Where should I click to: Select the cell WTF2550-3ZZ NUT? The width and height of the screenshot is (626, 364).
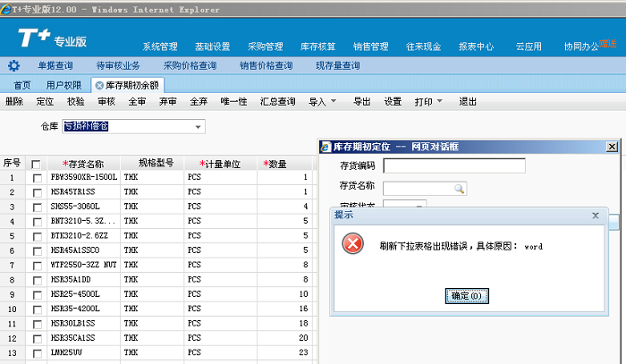coord(84,265)
